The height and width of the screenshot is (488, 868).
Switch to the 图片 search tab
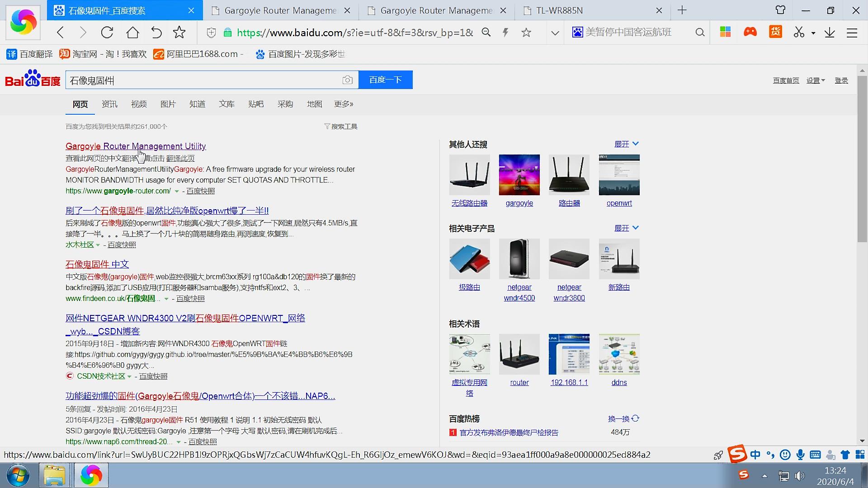168,104
